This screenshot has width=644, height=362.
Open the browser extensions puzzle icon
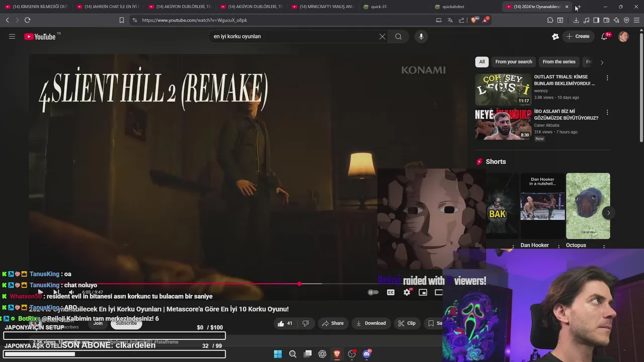(x=550, y=20)
